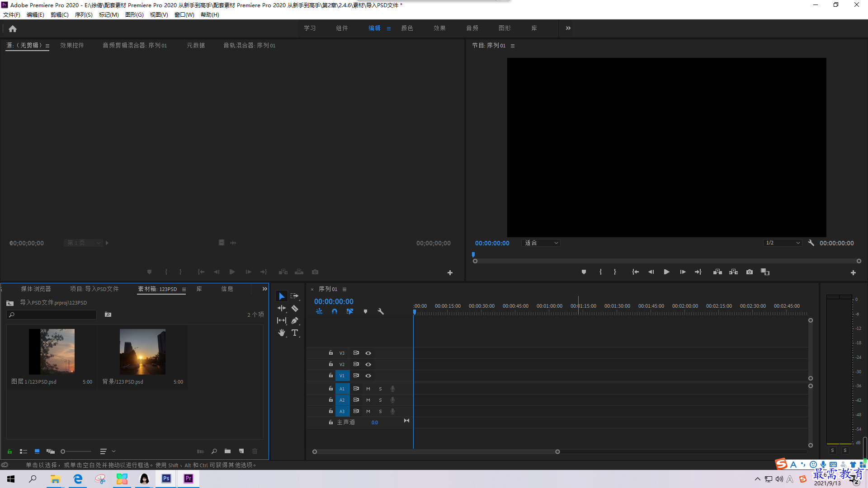Open the 序列(S) menu
This screenshot has width=868, height=488.
84,15
